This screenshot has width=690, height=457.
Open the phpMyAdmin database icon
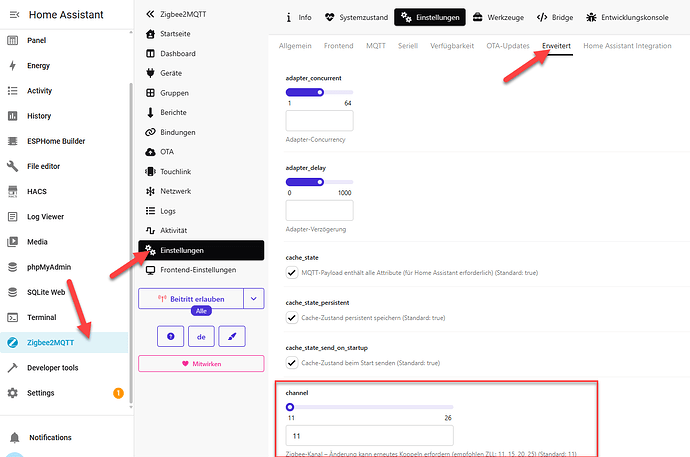pyautogui.click(x=13, y=267)
